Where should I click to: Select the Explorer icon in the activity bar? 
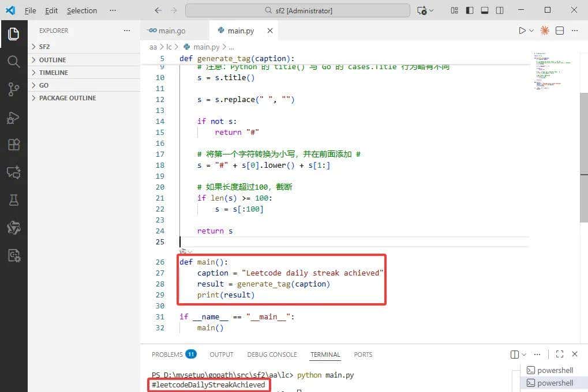point(14,33)
